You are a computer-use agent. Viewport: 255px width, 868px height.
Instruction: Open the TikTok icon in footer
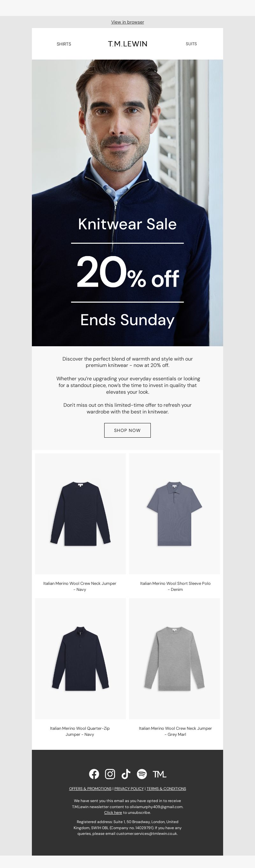point(126,774)
